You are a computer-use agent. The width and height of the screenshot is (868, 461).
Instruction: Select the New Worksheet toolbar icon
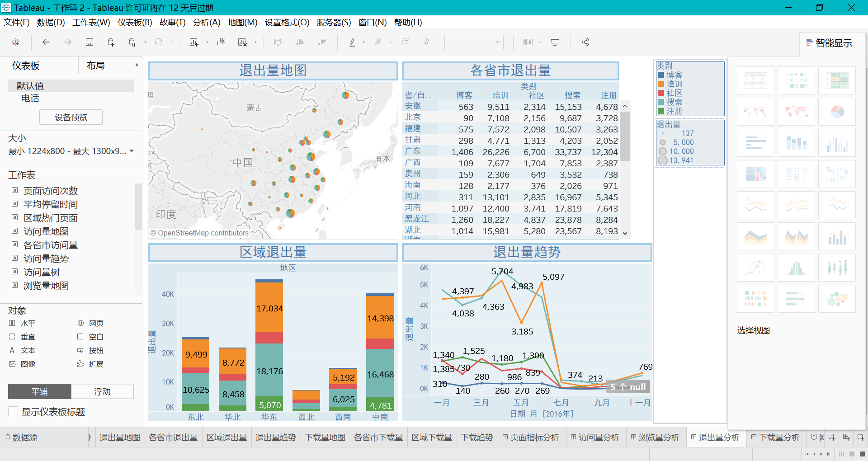tap(193, 42)
